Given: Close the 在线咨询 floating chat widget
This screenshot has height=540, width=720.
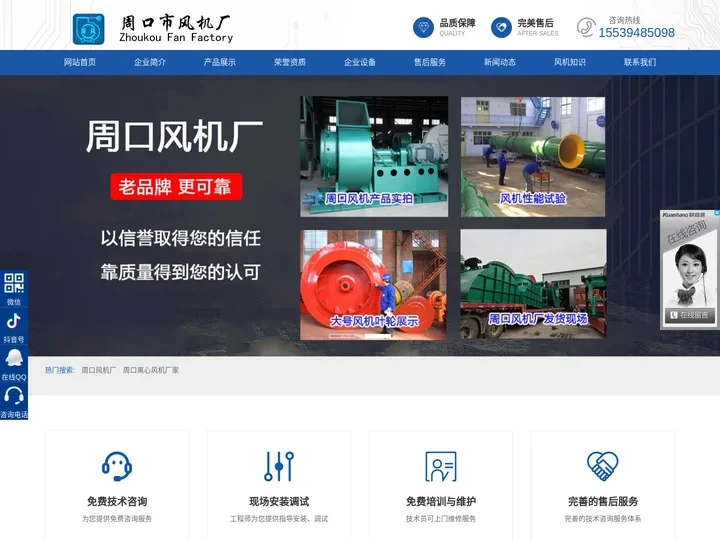Looking at the screenshot, I should pyautogui.click(x=716, y=213).
